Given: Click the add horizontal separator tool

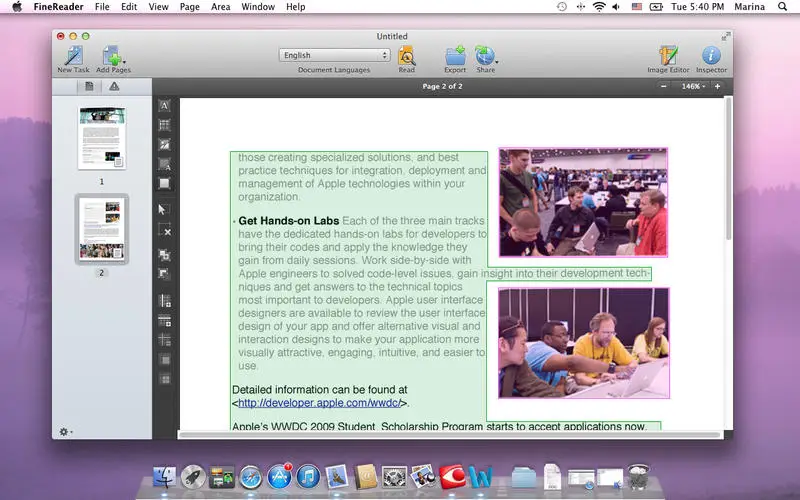Looking at the screenshot, I should (x=164, y=320).
